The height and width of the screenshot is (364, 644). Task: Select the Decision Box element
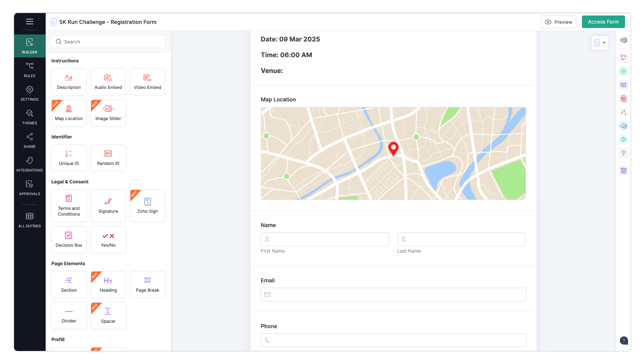tap(69, 239)
